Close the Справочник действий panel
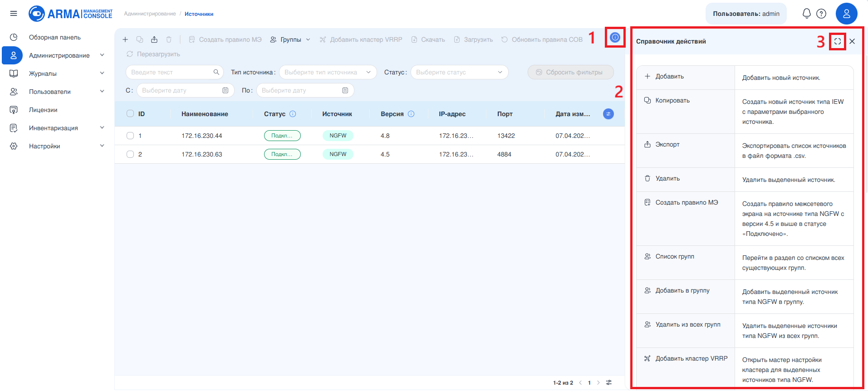 (x=852, y=41)
